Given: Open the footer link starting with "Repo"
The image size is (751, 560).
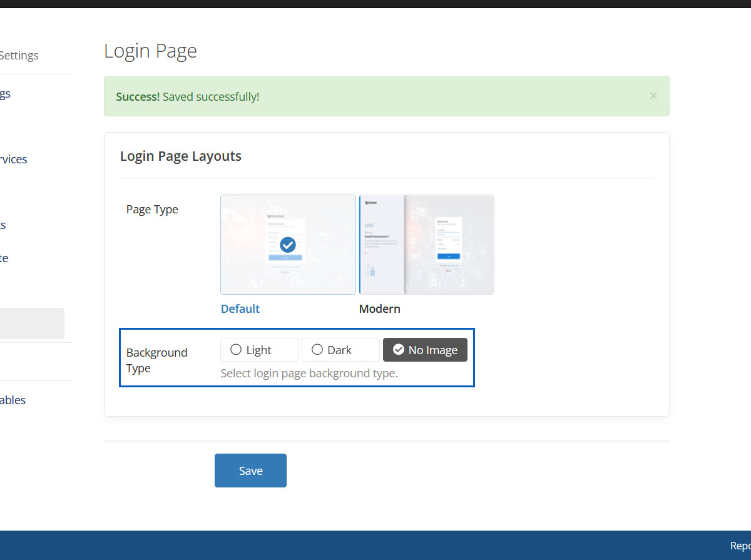Looking at the screenshot, I should (x=740, y=545).
